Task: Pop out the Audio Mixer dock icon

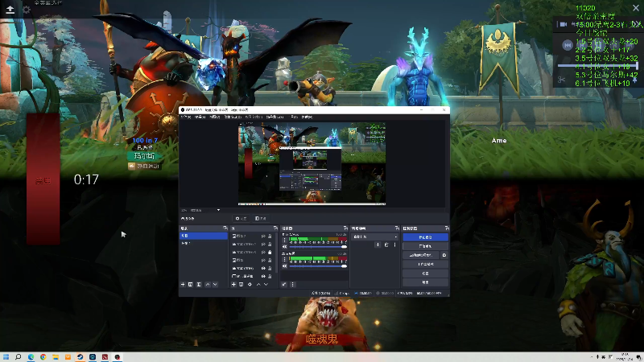Action: (345, 228)
